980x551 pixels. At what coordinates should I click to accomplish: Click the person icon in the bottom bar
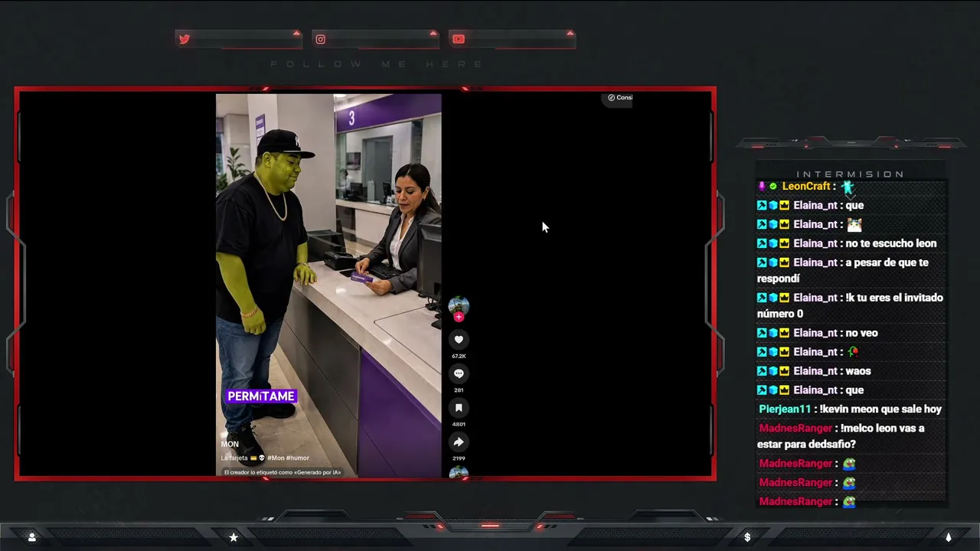[32, 537]
